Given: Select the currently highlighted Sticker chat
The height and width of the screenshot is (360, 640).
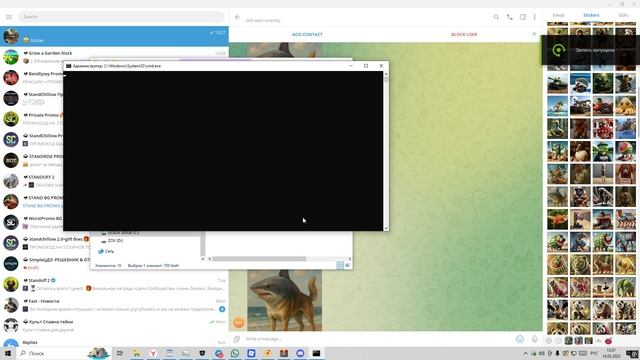Looking at the screenshot, I should click(114, 36).
